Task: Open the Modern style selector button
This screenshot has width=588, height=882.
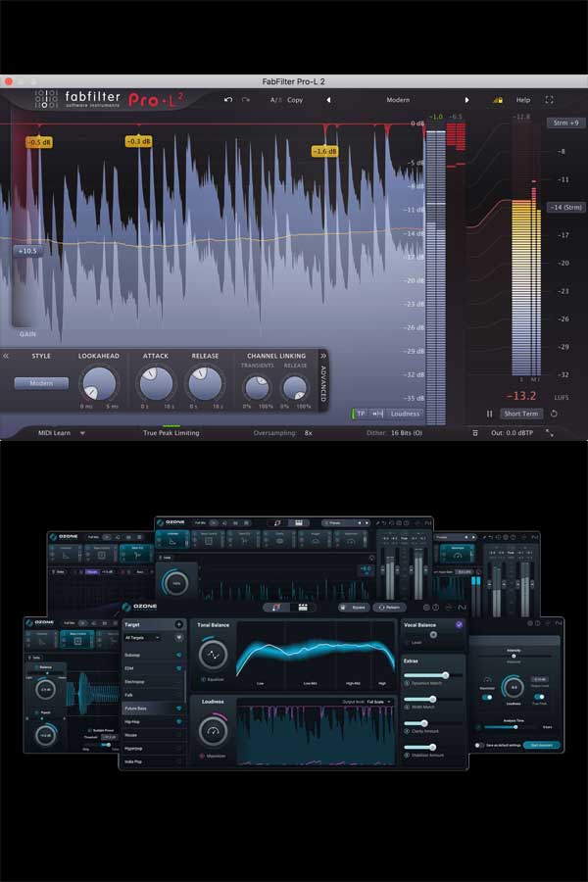Action: click(41, 383)
